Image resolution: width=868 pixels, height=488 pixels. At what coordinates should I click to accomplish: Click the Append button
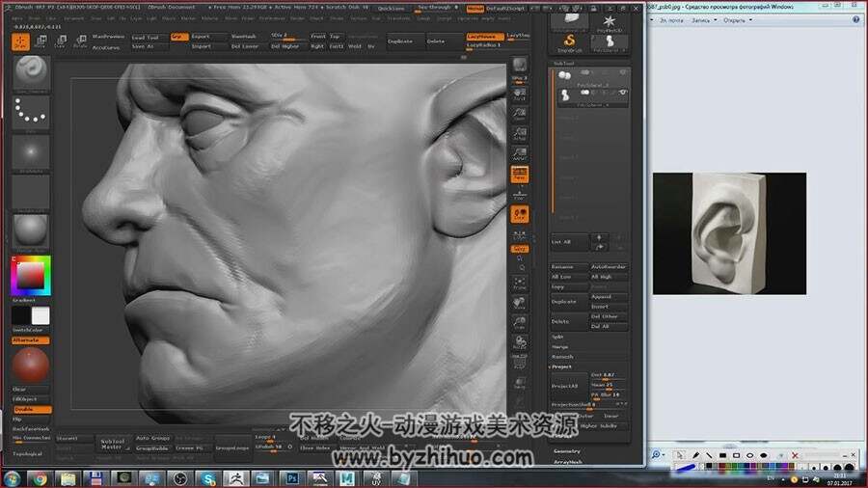(x=609, y=297)
